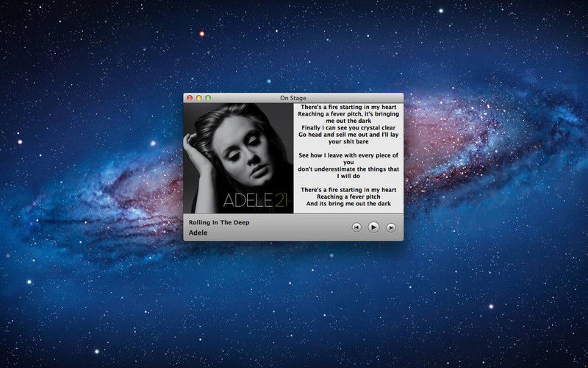Click the On Stage title text
The width and height of the screenshot is (588, 368).
[x=293, y=98]
